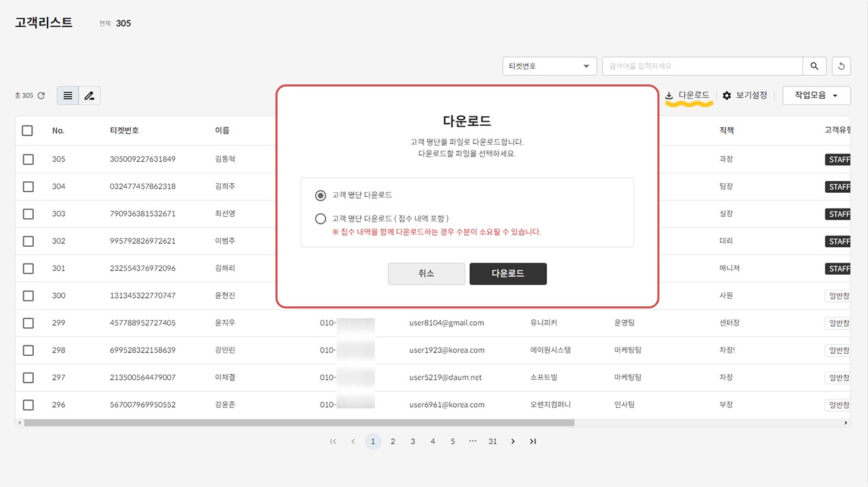Go to next page chevron

(x=513, y=442)
